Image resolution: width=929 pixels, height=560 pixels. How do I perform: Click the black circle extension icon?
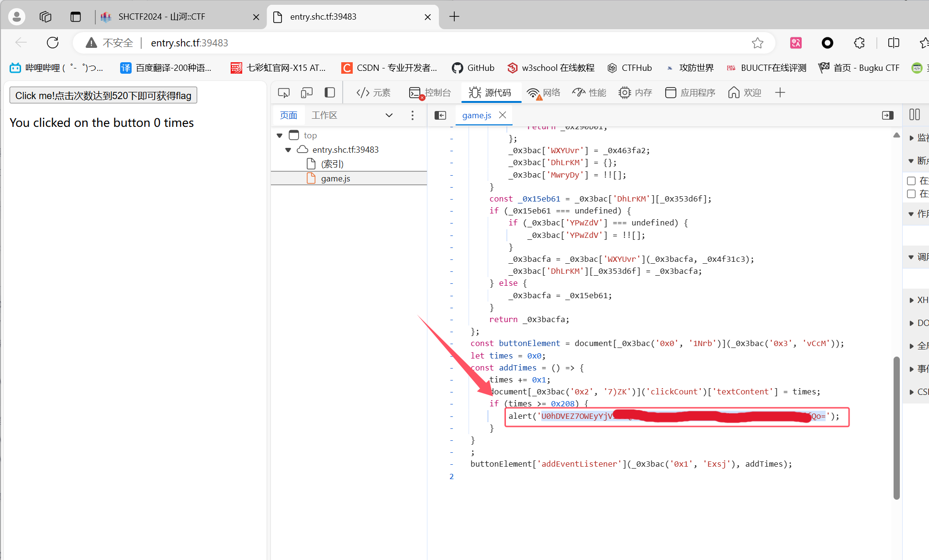coord(827,43)
